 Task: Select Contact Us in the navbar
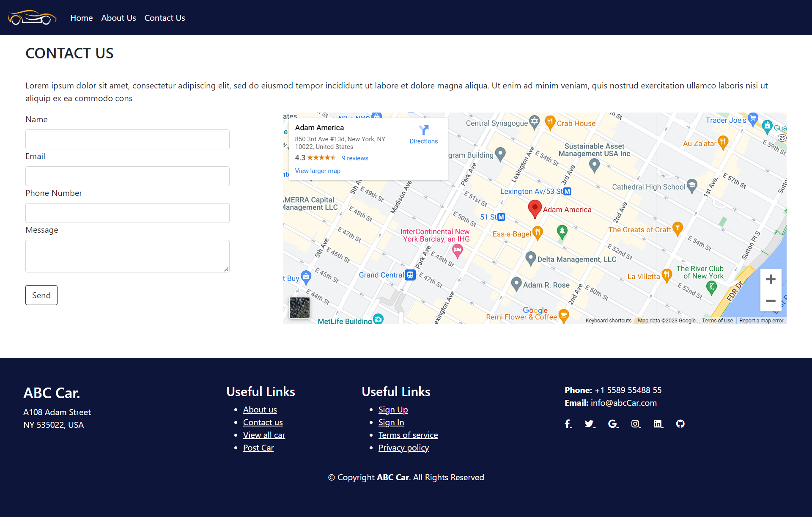click(x=165, y=18)
